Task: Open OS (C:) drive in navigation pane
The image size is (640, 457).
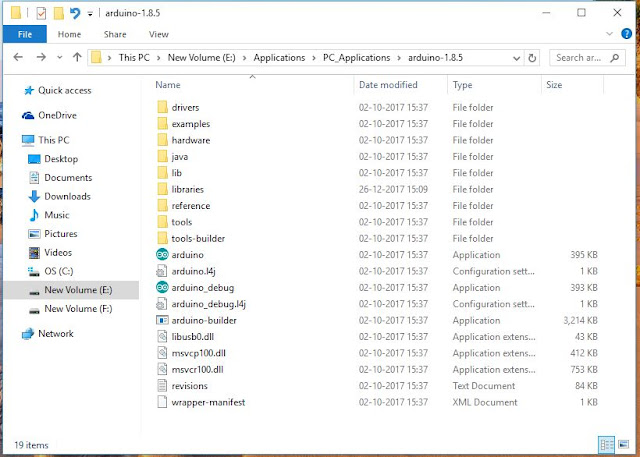Action: pyautogui.click(x=59, y=271)
